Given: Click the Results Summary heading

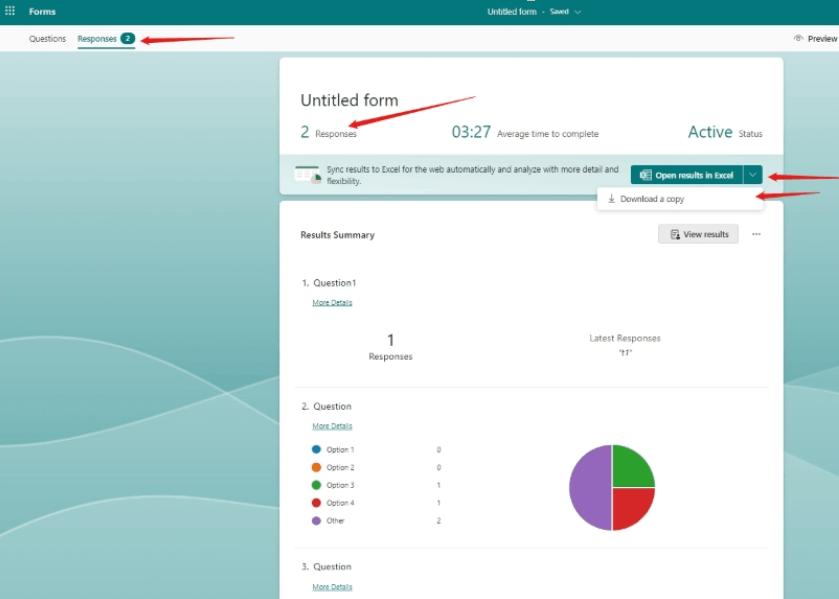Looking at the screenshot, I should (x=338, y=234).
